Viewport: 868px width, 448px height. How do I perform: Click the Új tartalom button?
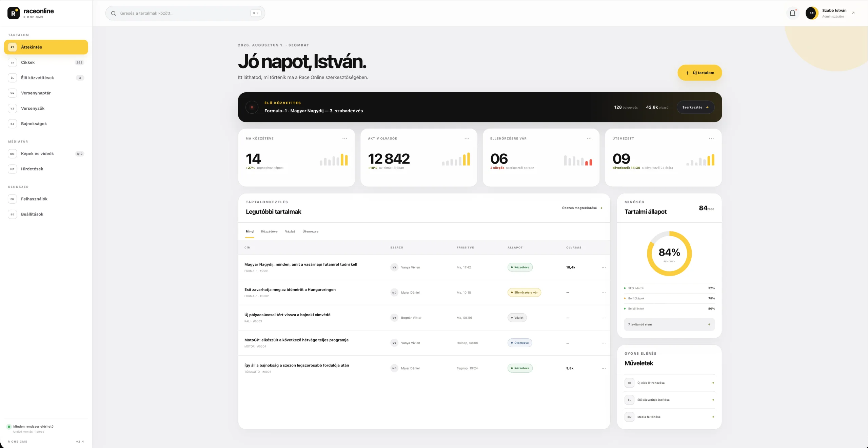(699, 73)
